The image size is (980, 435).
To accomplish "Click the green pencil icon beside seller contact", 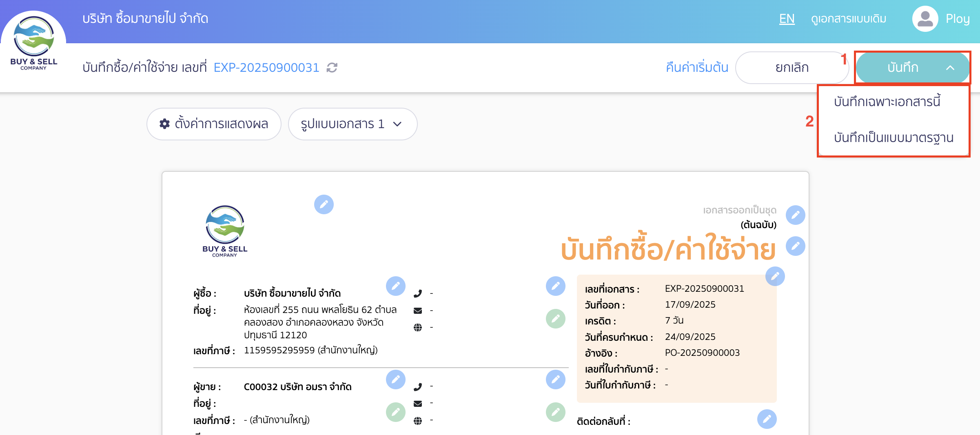I will (556, 412).
